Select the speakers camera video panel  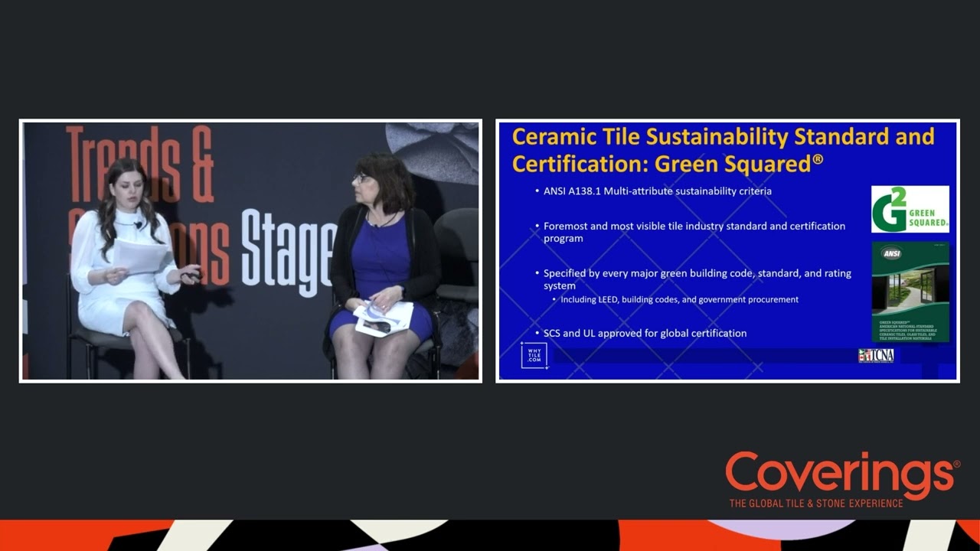tap(250, 251)
